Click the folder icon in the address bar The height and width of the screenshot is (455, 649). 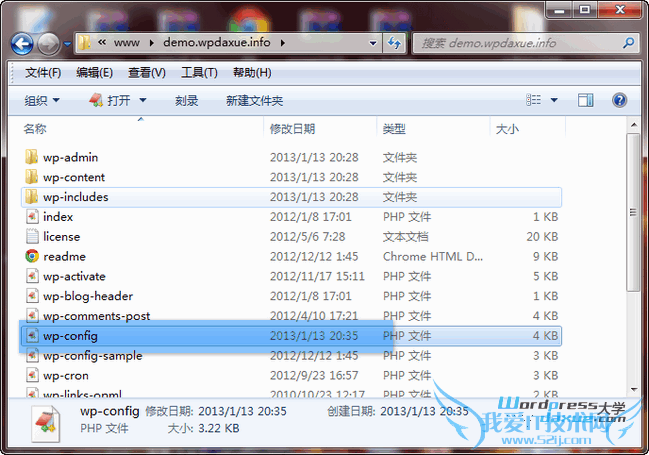point(84,43)
